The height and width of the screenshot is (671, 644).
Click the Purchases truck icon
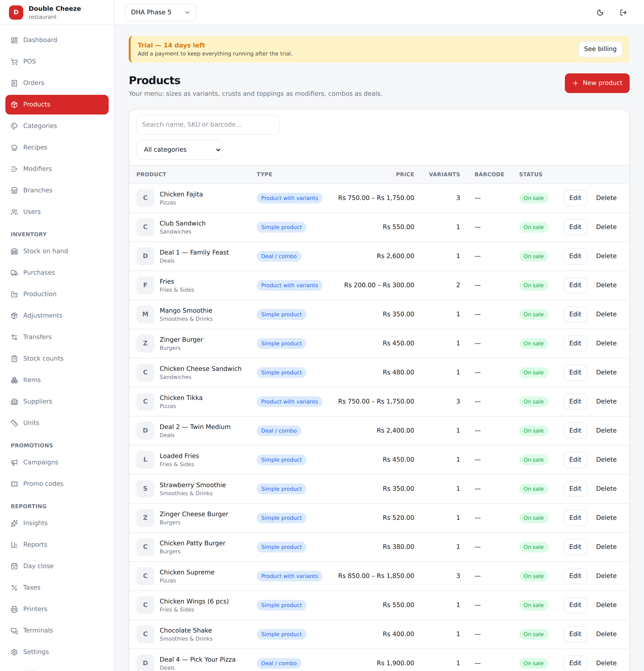pyautogui.click(x=14, y=273)
